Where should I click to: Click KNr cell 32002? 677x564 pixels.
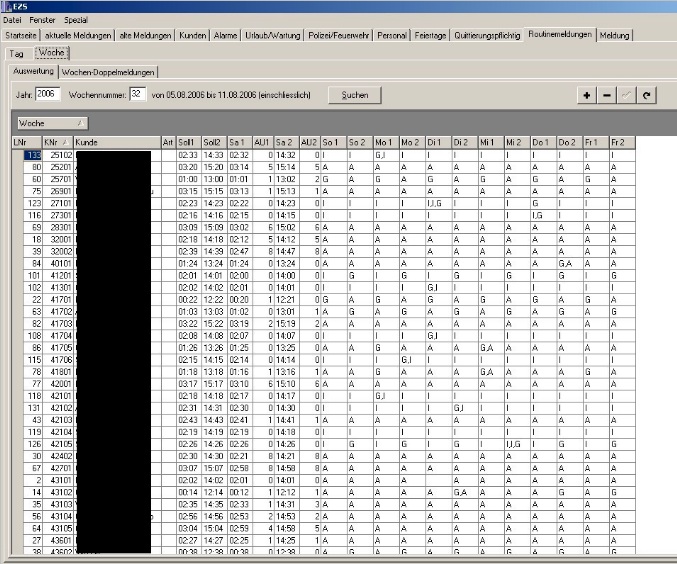(x=58, y=251)
